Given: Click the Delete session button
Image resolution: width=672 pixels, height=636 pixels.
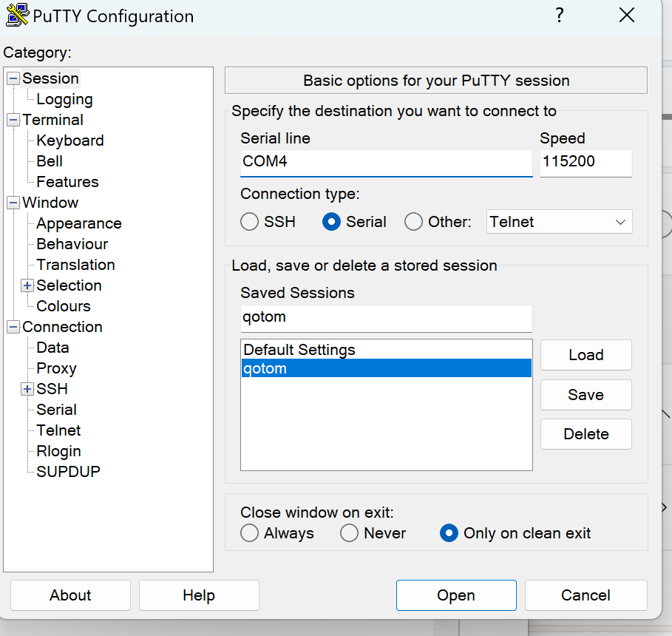Looking at the screenshot, I should coord(586,434).
